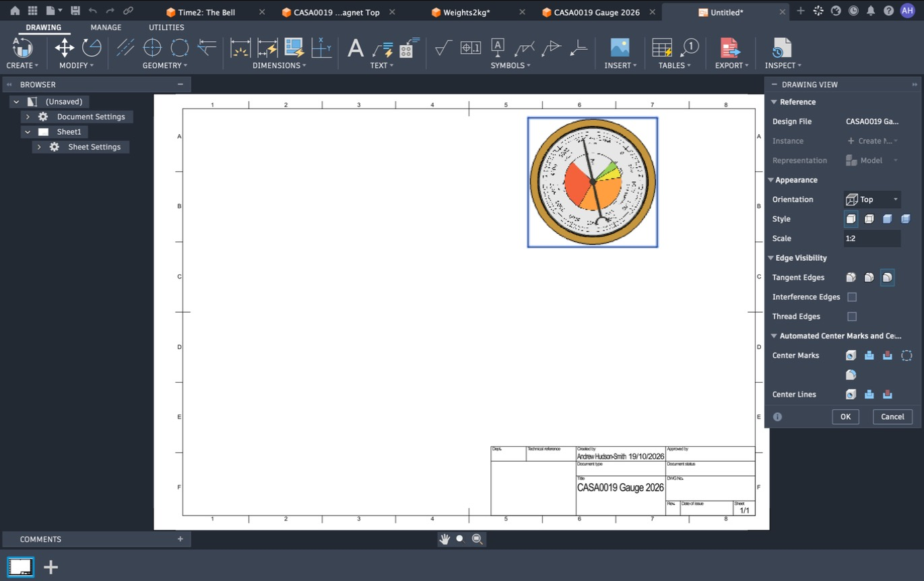The width and height of the screenshot is (924, 581).
Task: Open the DIMENSIONS dropdown menu
Action: (x=279, y=65)
